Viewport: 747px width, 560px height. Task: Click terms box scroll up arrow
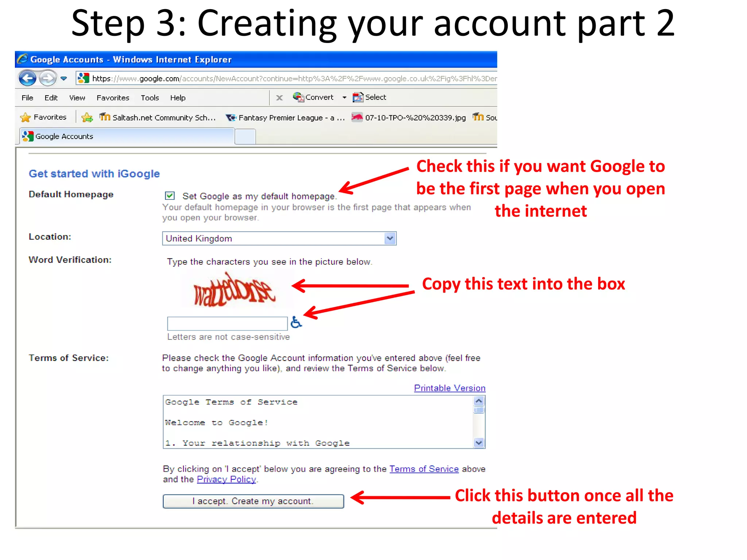(479, 401)
